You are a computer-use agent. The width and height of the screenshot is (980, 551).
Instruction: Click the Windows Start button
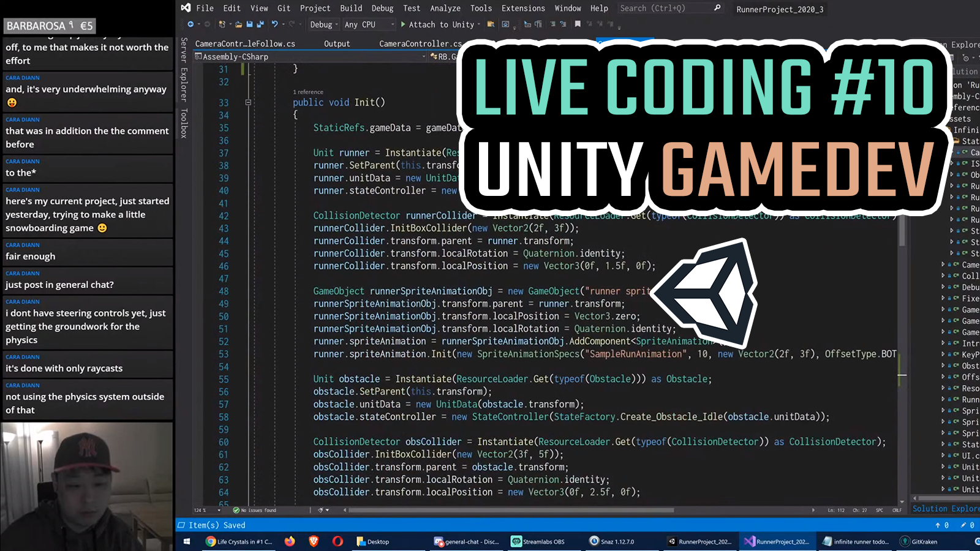[187, 542]
